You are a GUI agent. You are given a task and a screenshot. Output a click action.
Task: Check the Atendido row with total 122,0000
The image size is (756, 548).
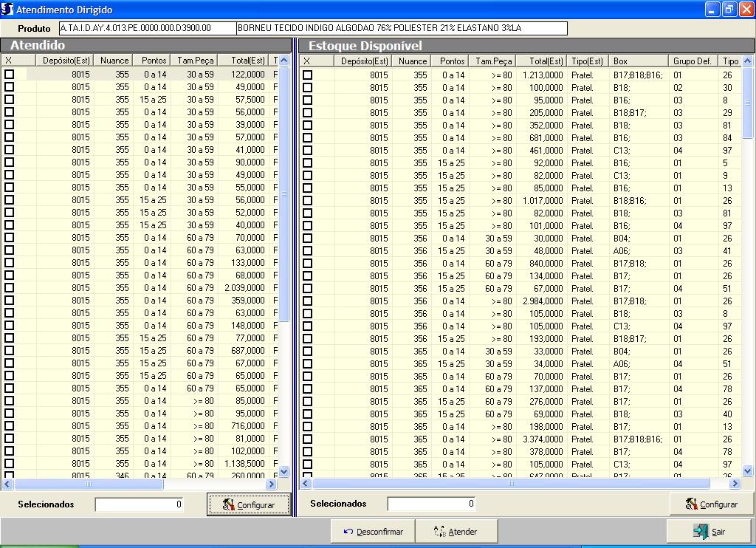click(x=10, y=75)
